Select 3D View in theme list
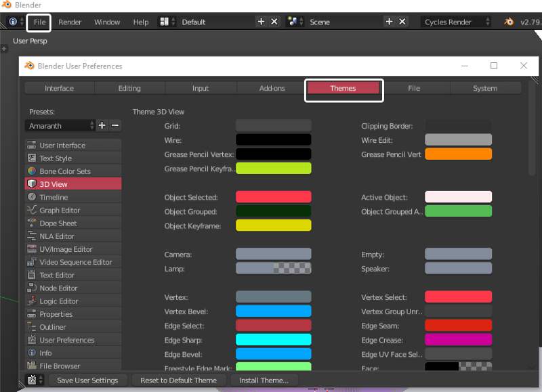Viewport: 542px width, 392px height. tap(73, 184)
